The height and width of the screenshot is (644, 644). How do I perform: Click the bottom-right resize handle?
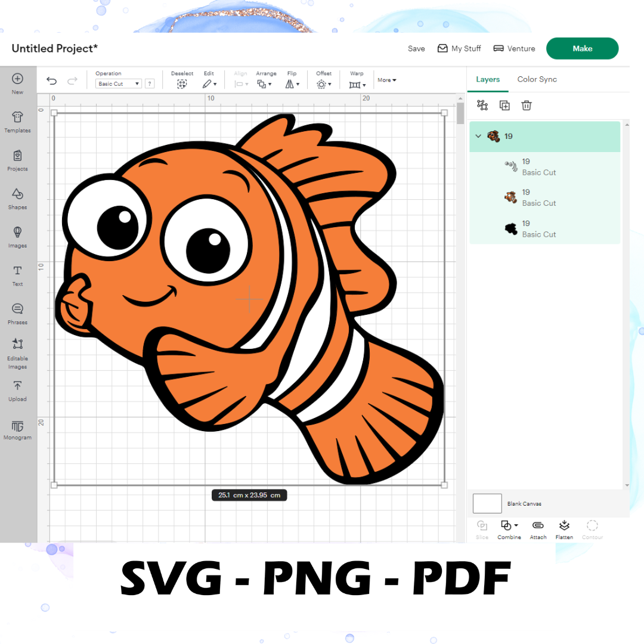(444, 485)
